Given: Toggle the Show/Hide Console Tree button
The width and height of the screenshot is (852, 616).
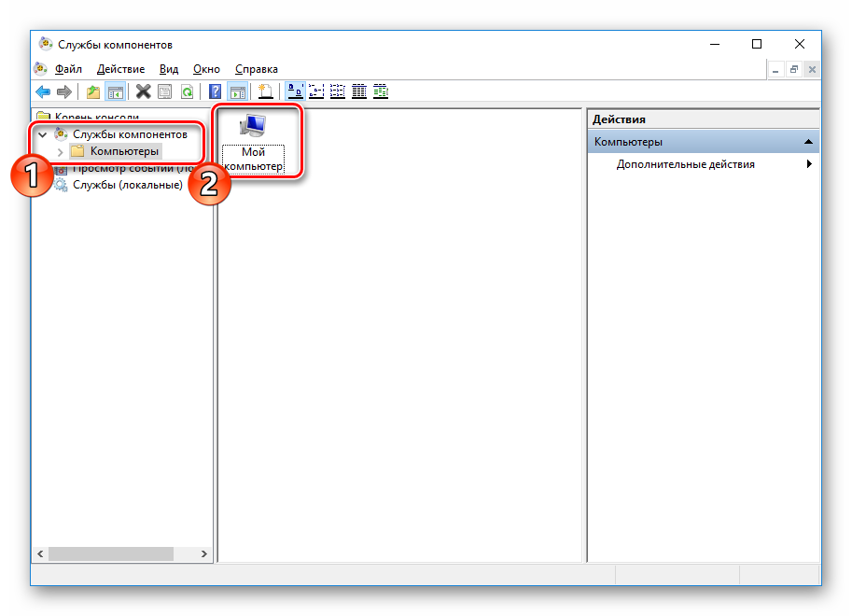Looking at the screenshot, I should [x=116, y=91].
